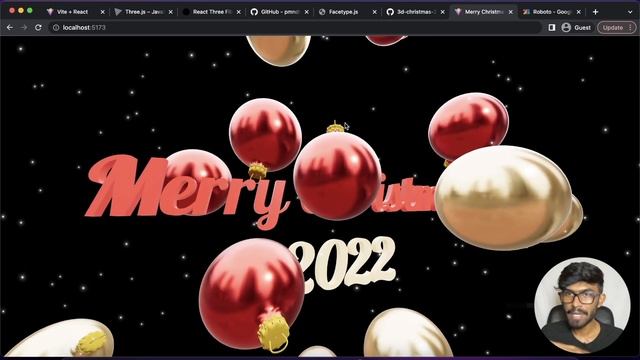
Task: Switch to the React Three Fiber tab
Action: point(211,12)
